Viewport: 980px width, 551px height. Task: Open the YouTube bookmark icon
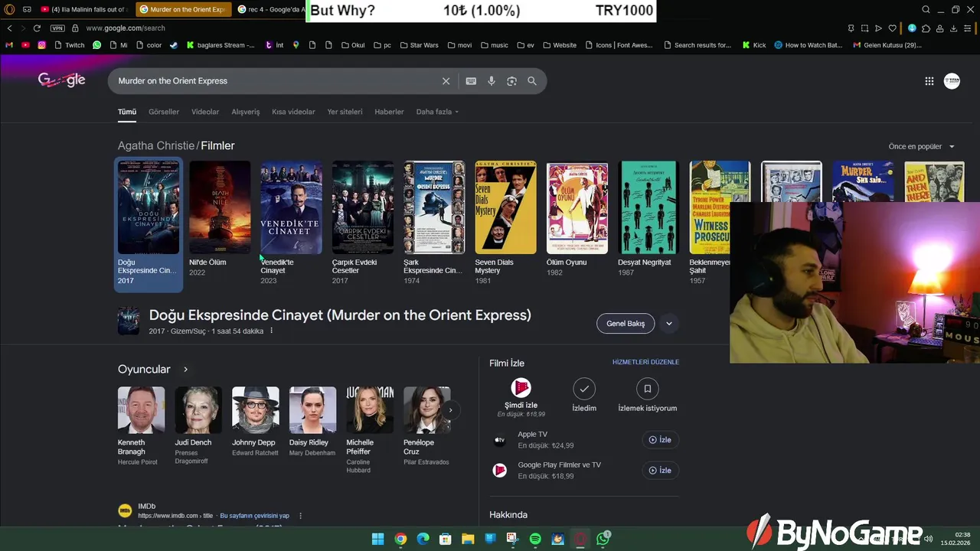[25, 45]
